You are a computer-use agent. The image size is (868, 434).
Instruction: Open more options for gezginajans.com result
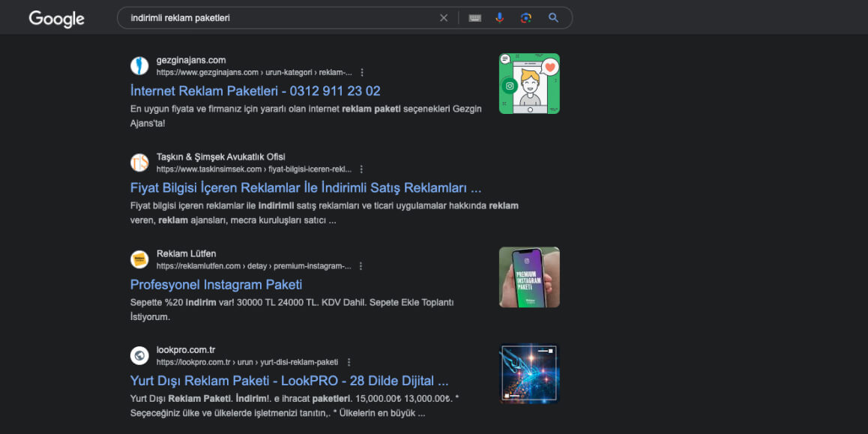[x=362, y=73]
